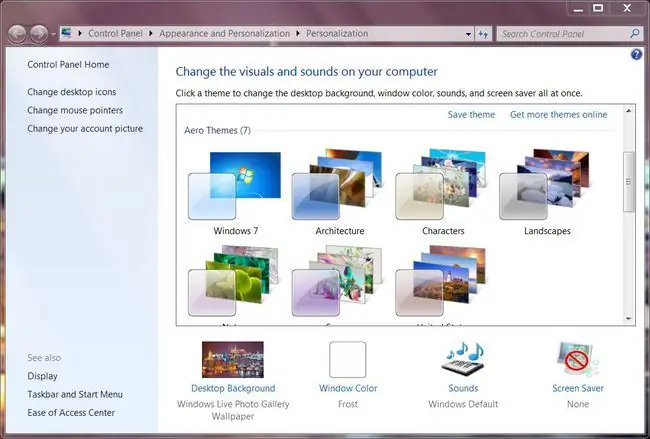Click theme list scroll up arrow
The image size is (650, 439).
[x=628, y=111]
